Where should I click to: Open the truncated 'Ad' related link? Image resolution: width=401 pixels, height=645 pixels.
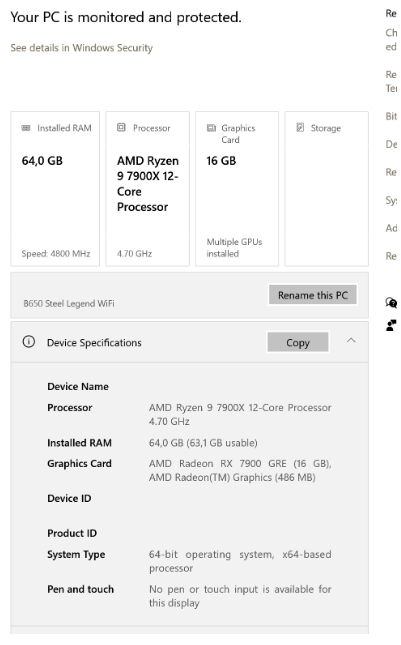click(391, 228)
